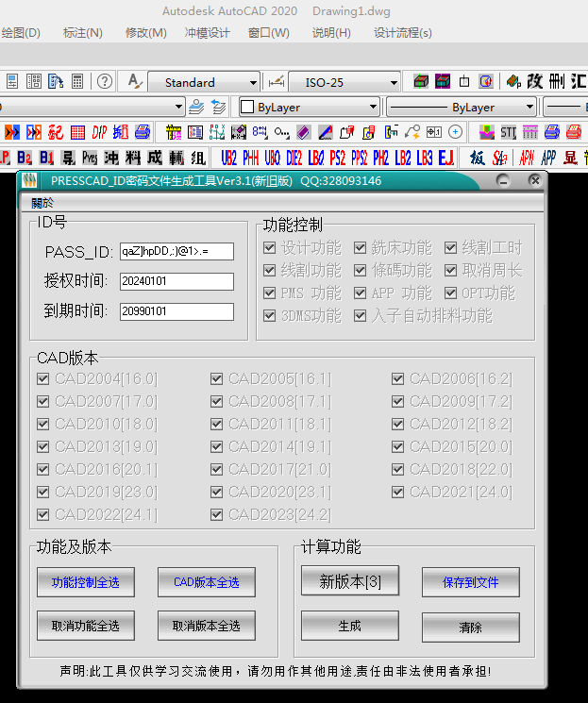Toggle the 3DMS功能 checkbox
This screenshot has height=703, width=588.
(270, 315)
